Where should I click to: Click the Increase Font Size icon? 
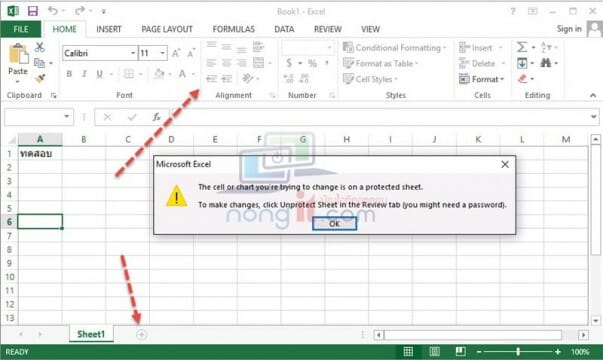click(176, 53)
